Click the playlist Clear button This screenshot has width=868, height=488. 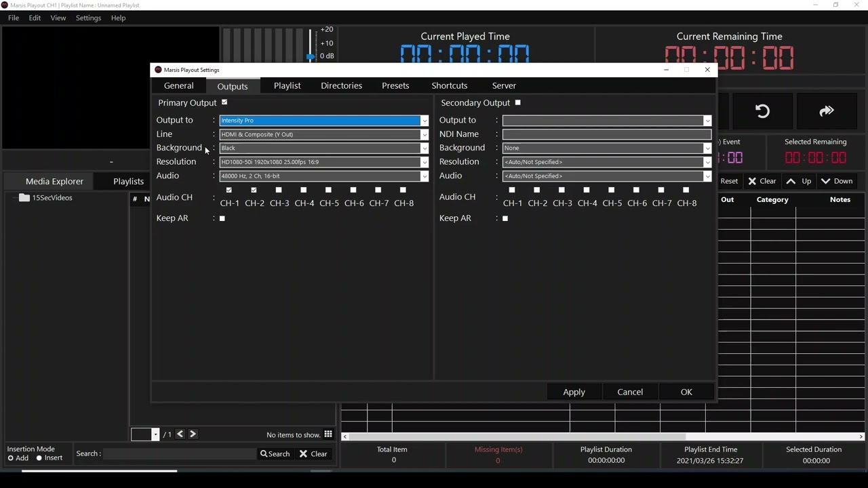(762, 181)
